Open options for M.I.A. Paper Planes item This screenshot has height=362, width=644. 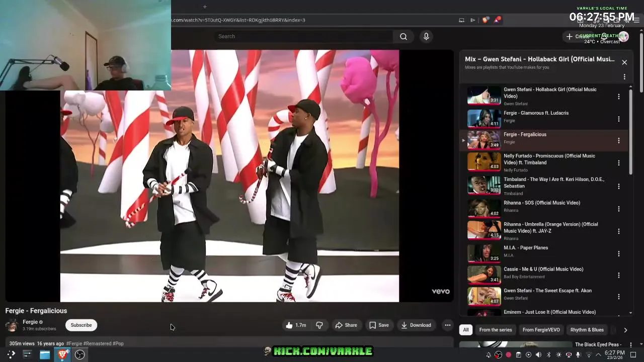[619, 254]
